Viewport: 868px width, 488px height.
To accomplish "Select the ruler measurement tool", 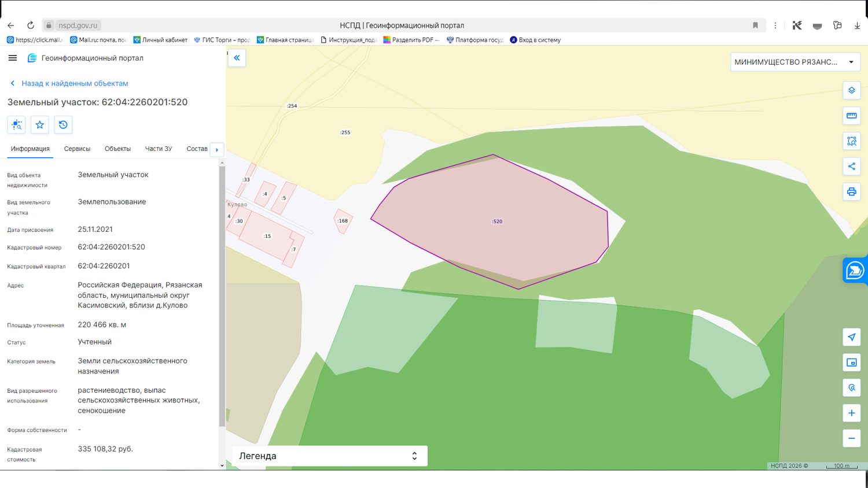I will coord(852,116).
